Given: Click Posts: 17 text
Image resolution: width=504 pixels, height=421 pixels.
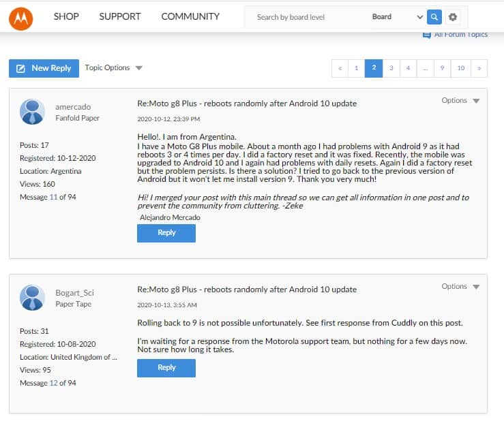Looking at the screenshot, I should (x=34, y=145).
